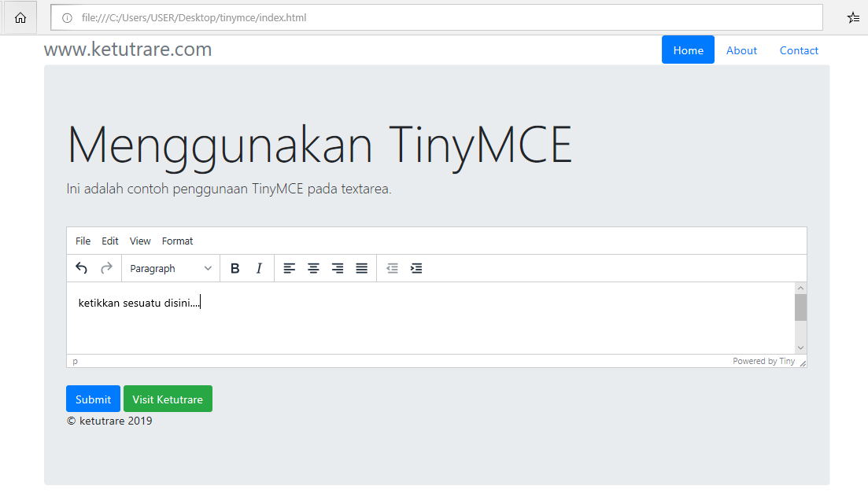Screen dimensions: 868x504
Task: Apply justified text alignment
Action: click(361, 268)
